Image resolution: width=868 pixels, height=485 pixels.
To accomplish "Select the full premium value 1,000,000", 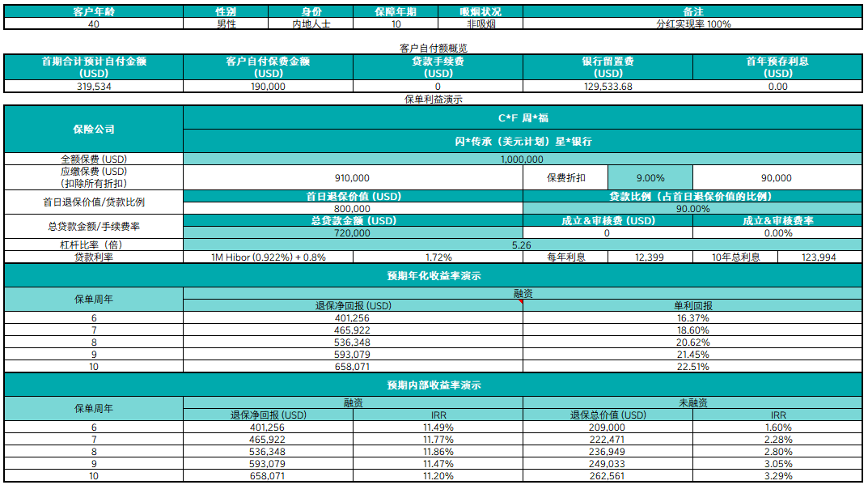I will pyautogui.click(x=523, y=160).
